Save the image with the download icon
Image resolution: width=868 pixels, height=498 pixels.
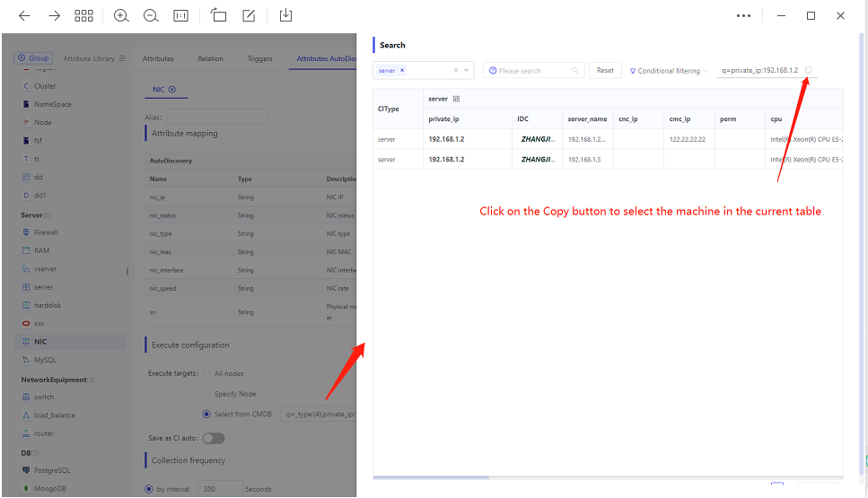285,15
